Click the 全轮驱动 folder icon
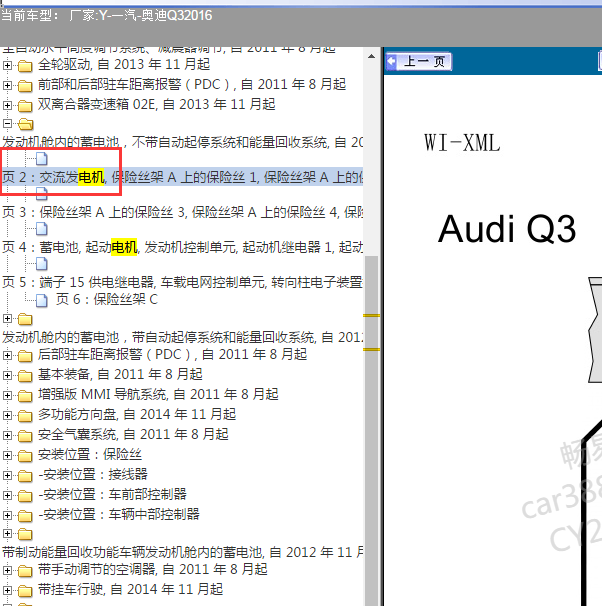602x606 pixels. [25, 66]
